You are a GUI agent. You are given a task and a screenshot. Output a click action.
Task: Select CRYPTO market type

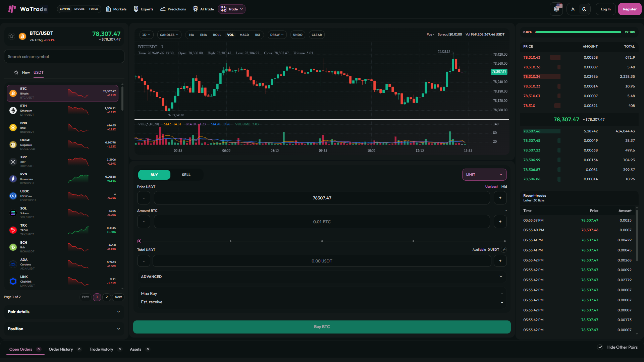[65, 9]
